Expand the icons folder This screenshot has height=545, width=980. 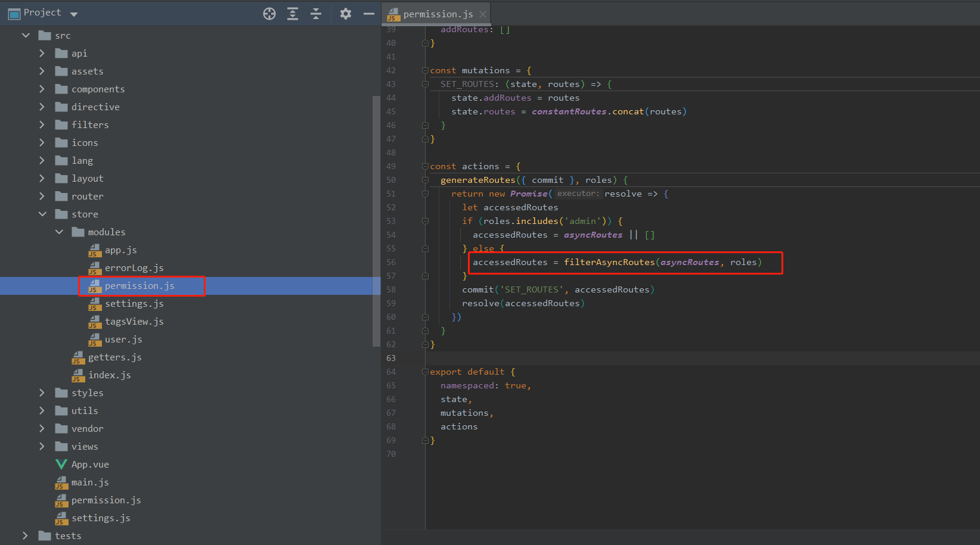point(42,143)
